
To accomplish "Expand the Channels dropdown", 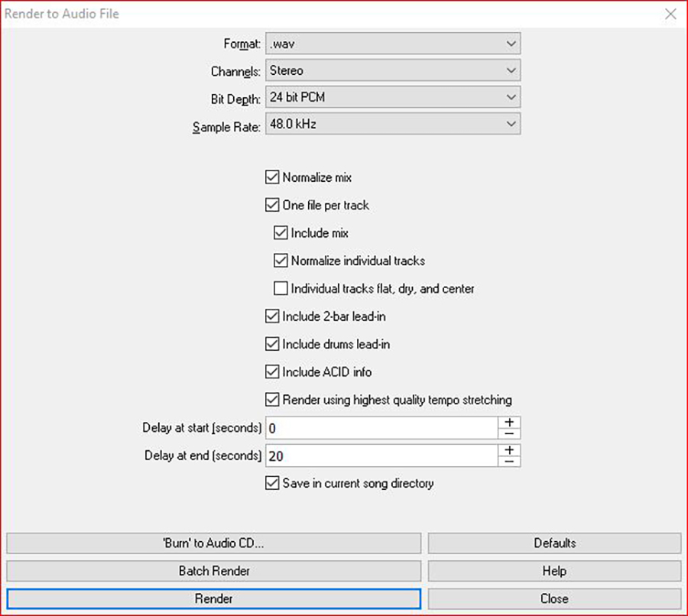I will (392, 70).
